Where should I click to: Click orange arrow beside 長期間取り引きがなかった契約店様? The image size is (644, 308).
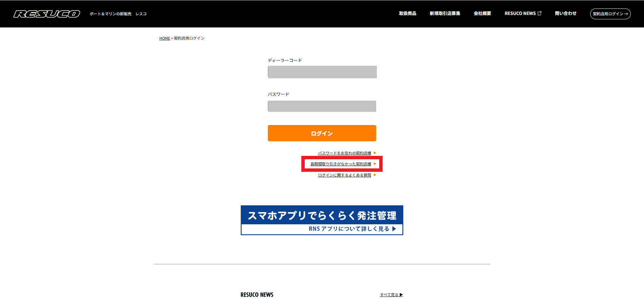tap(375, 164)
